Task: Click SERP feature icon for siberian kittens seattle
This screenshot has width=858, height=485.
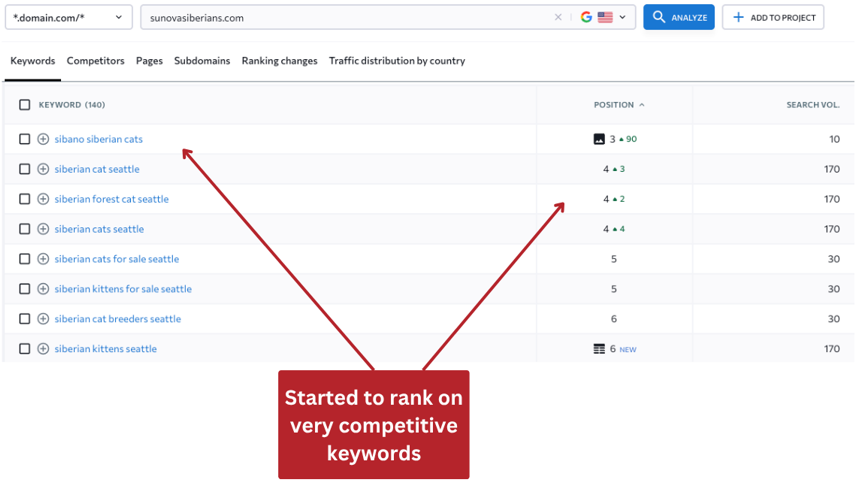Action: click(x=599, y=349)
